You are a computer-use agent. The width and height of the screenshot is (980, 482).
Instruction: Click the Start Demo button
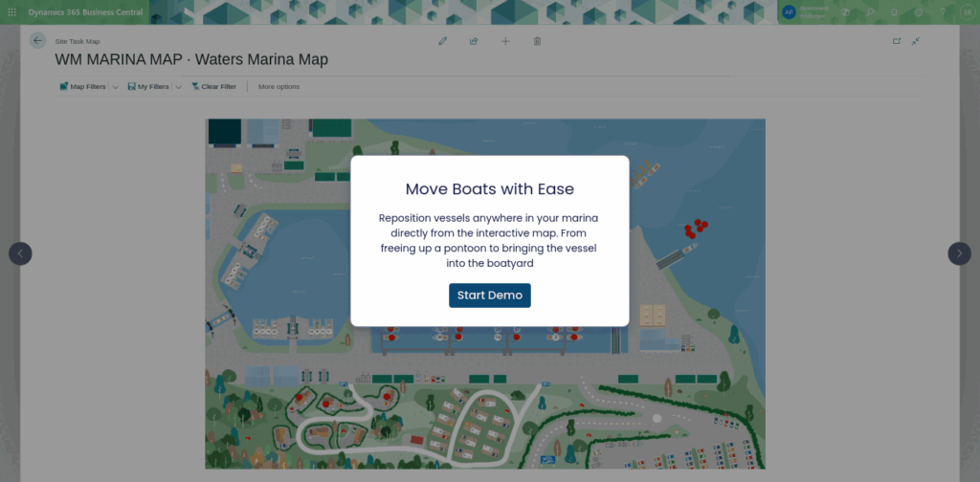pos(489,296)
